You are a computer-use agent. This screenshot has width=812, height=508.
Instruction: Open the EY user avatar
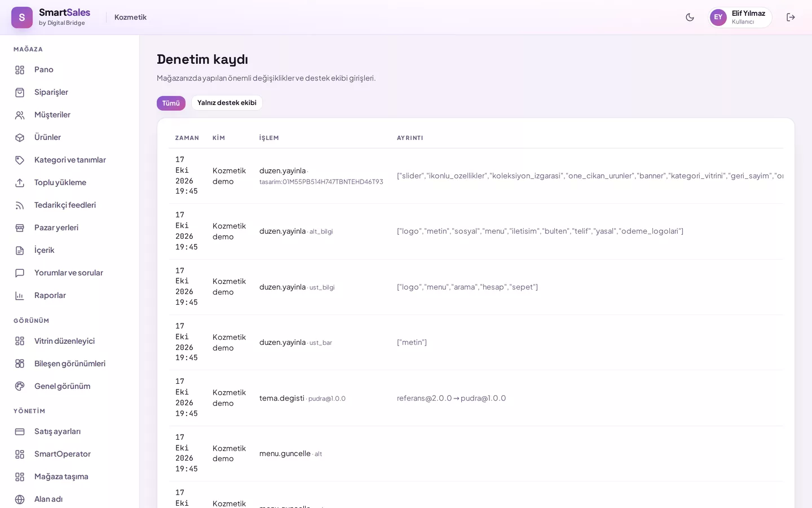[x=718, y=17]
